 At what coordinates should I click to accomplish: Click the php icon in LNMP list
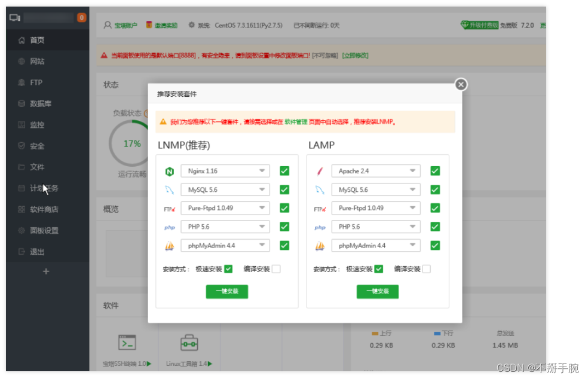coord(170,227)
